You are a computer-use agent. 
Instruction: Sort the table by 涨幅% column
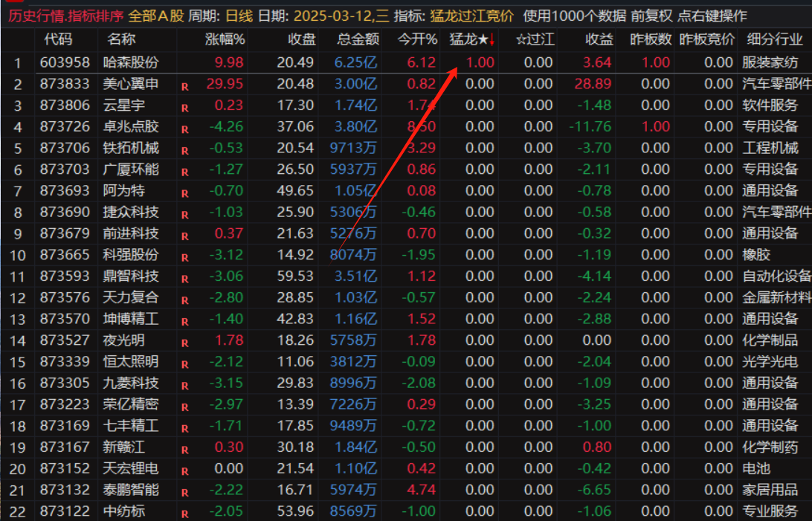click(225, 39)
